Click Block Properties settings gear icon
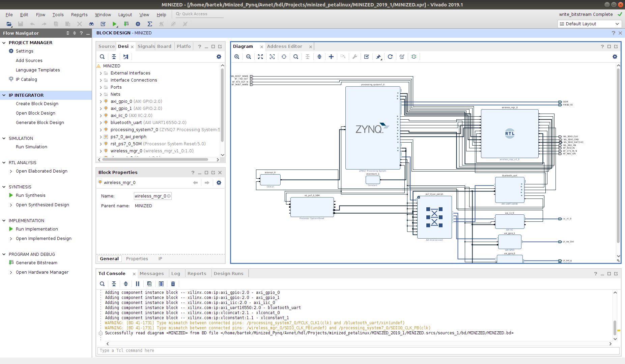This screenshot has width=625, height=364. click(219, 183)
